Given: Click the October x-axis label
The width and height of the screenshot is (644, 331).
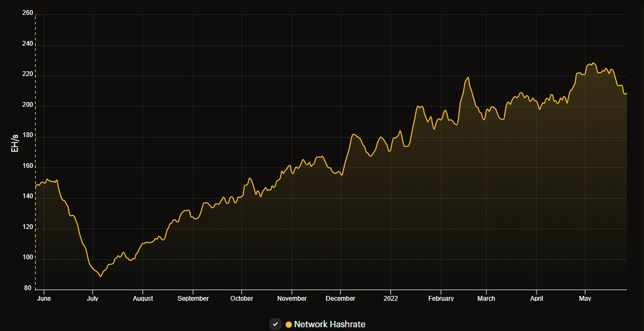Looking at the screenshot, I should pyautogui.click(x=241, y=299).
